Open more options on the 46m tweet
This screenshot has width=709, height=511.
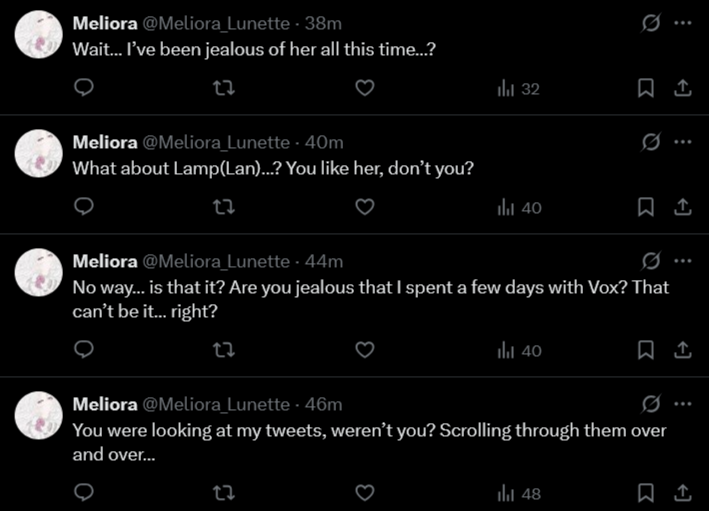pyautogui.click(x=683, y=404)
